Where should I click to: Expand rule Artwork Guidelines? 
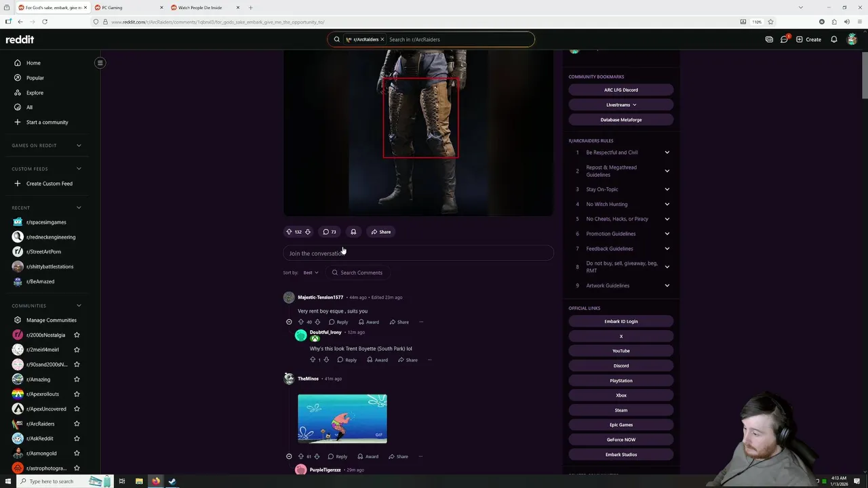click(667, 285)
